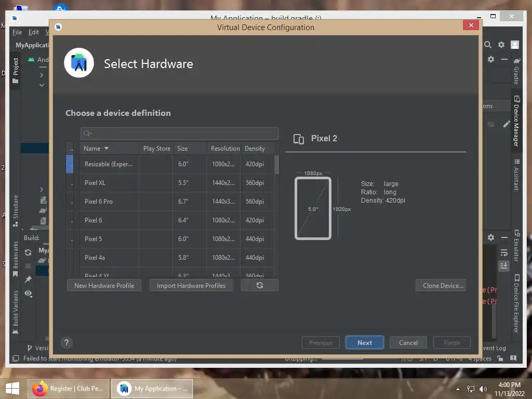The height and width of the screenshot is (399, 532).
Task: Sort by Resolution column header
Action: click(x=224, y=148)
